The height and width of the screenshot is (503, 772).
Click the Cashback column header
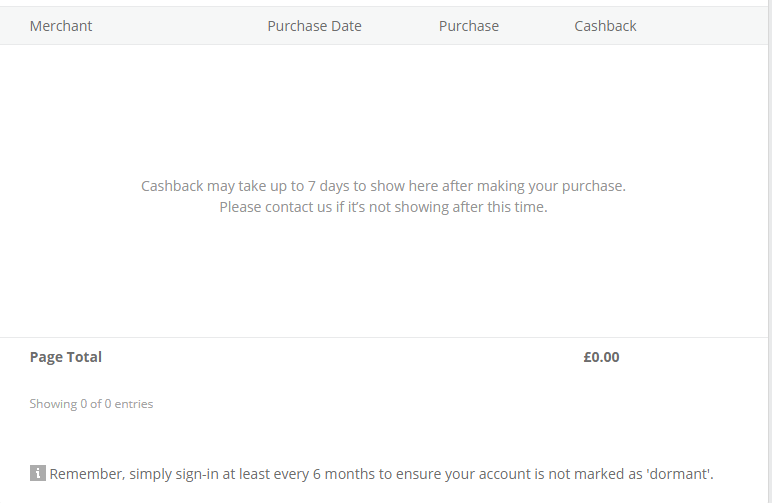click(x=605, y=26)
